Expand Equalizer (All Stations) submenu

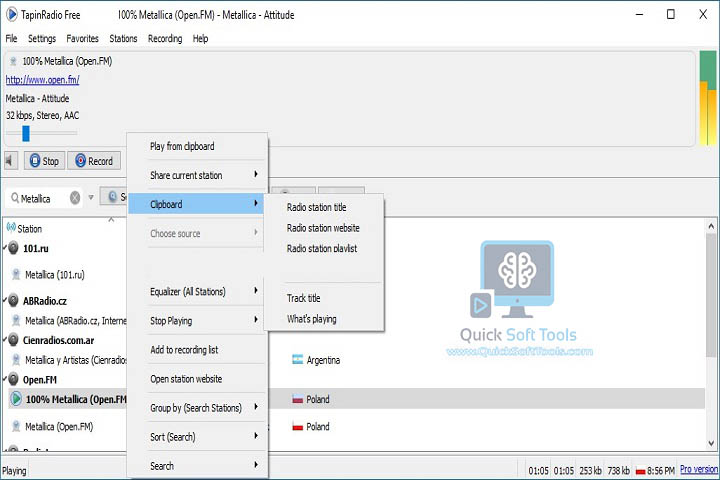(256, 291)
